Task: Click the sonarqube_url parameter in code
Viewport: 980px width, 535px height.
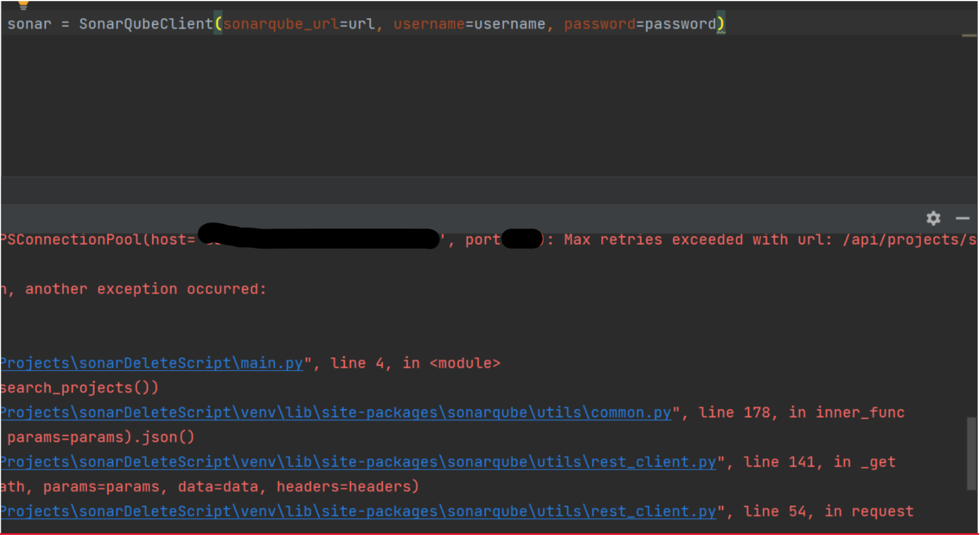Action: pyautogui.click(x=281, y=24)
